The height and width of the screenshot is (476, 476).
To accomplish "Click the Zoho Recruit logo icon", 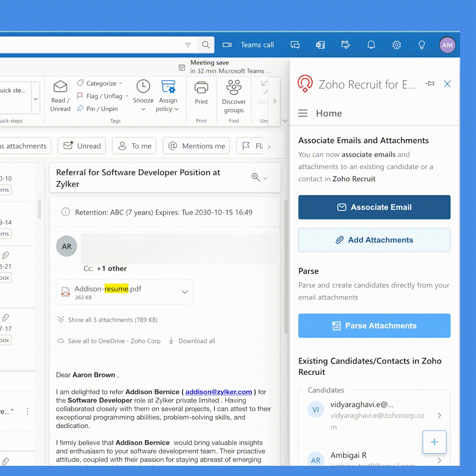I will pos(305,84).
